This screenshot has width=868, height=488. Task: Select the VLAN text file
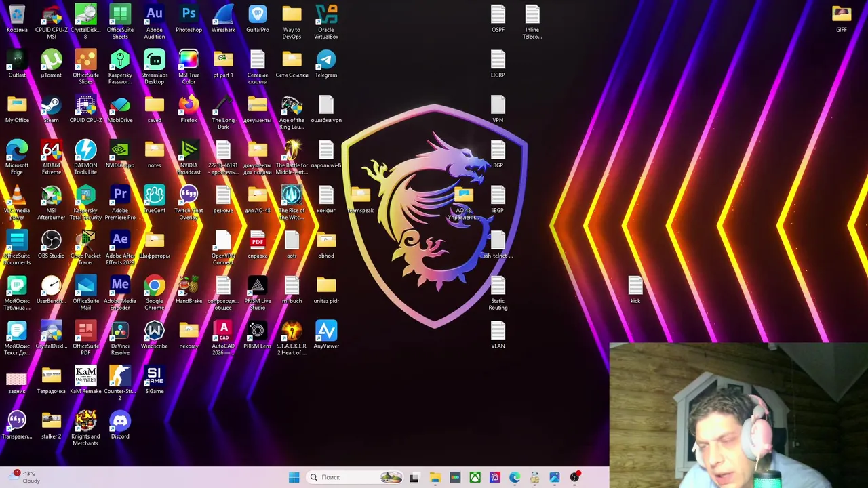click(x=498, y=335)
